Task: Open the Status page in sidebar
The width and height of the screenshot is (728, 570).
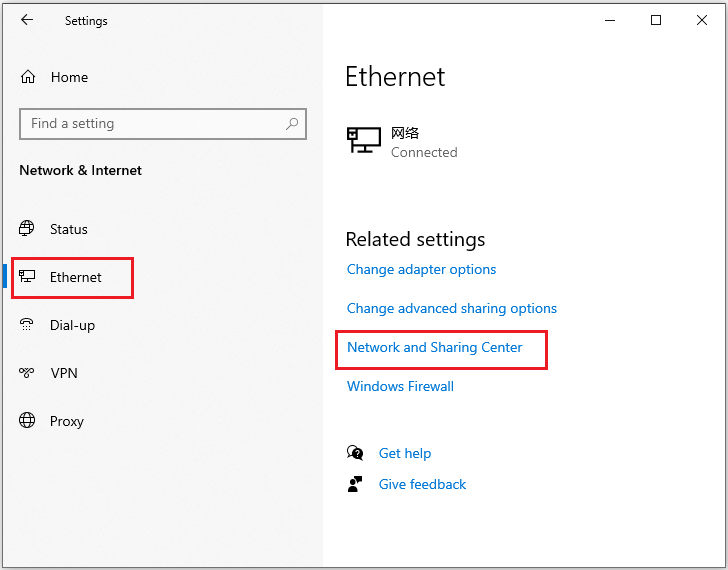Action: 68,229
